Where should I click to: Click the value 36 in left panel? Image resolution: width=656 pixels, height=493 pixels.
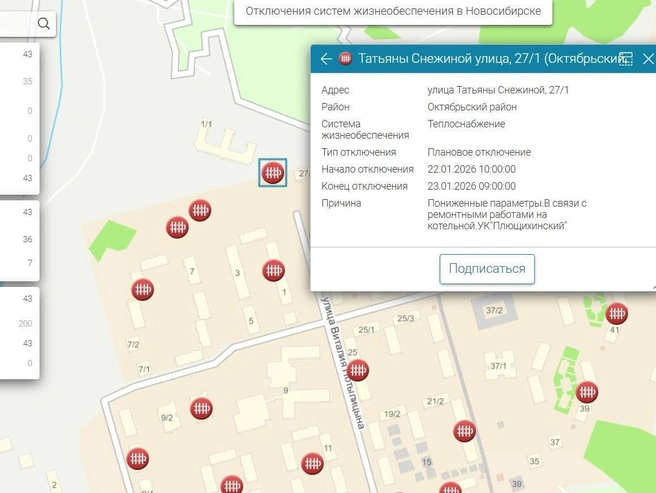click(28, 239)
